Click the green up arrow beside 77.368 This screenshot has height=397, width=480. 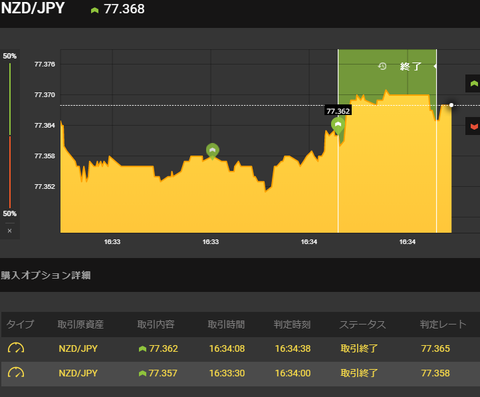coord(95,10)
